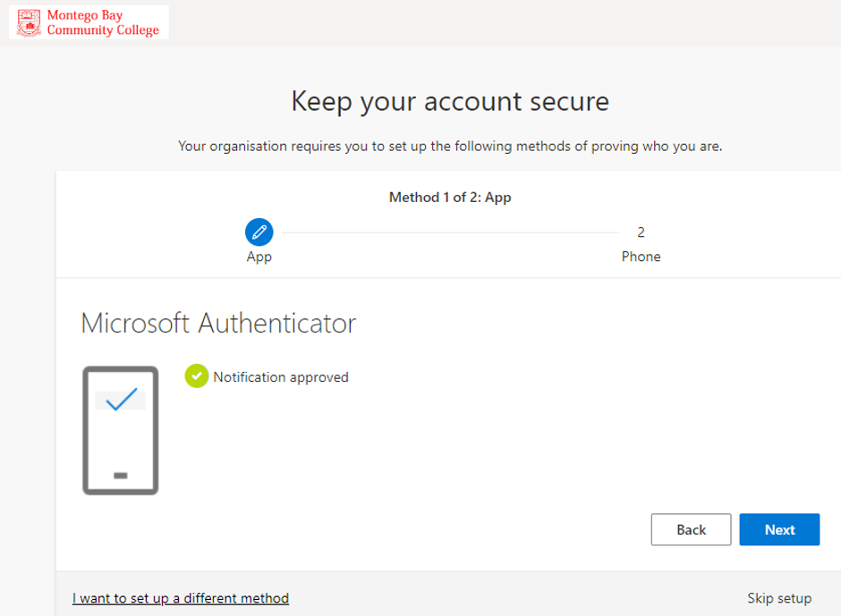Click the blue pencil App step icon

pyautogui.click(x=259, y=232)
